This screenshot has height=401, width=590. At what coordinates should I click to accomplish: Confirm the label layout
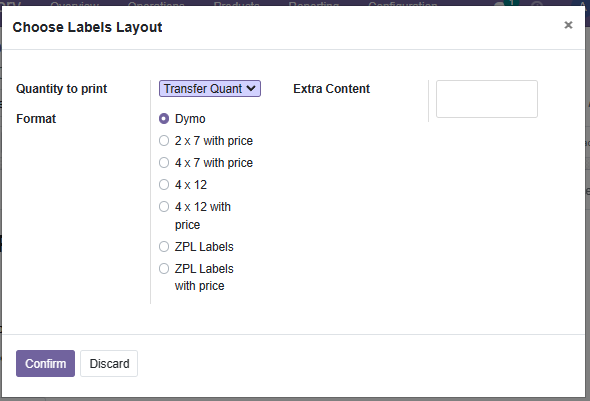click(x=46, y=363)
